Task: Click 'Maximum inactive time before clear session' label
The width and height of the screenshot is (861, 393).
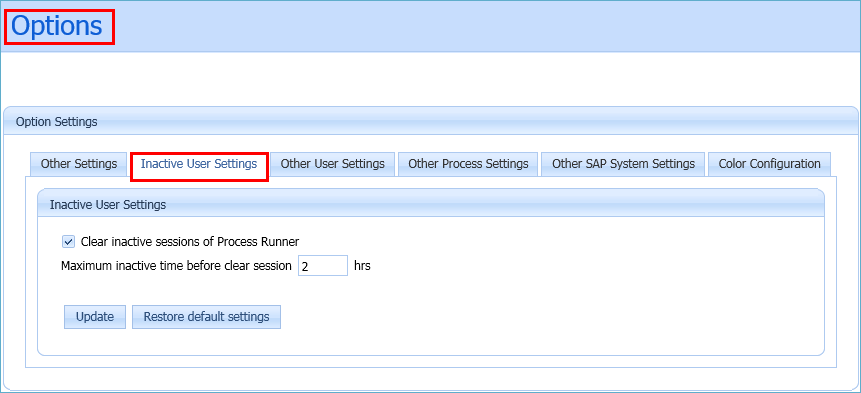Action: [176, 266]
